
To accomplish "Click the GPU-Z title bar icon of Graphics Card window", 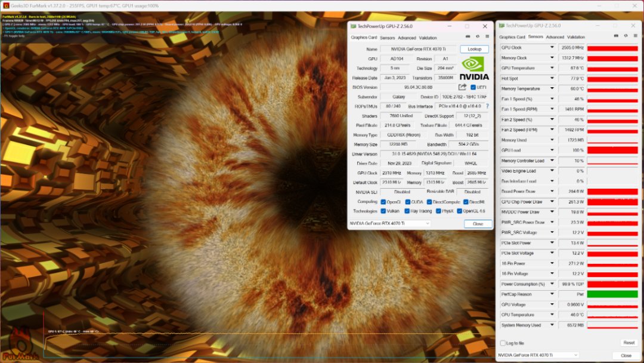I will (x=353, y=26).
